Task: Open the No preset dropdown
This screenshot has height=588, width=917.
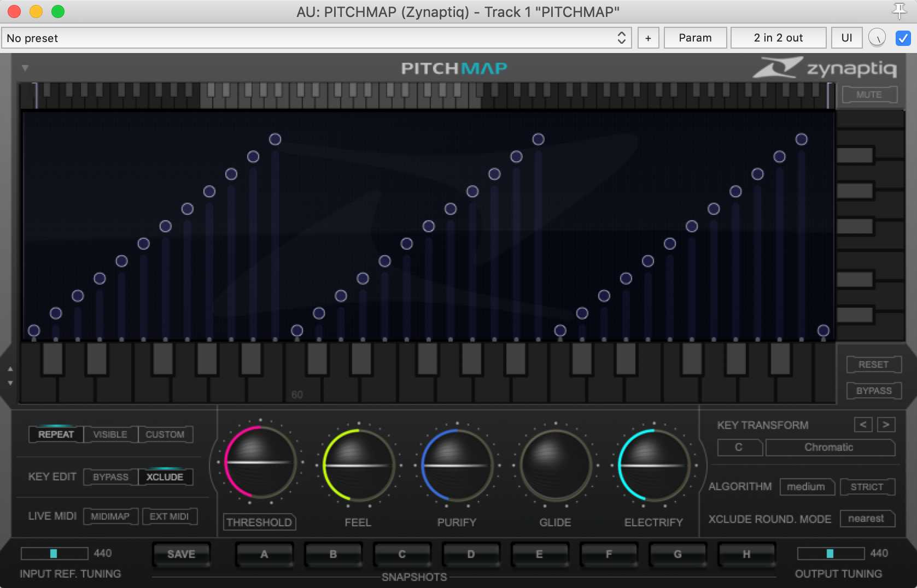Action: tap(316, 38)
